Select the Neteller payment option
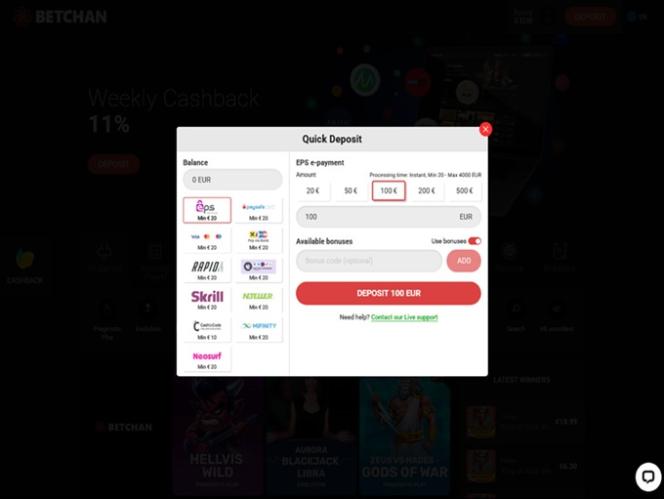 tap(259, 299)
